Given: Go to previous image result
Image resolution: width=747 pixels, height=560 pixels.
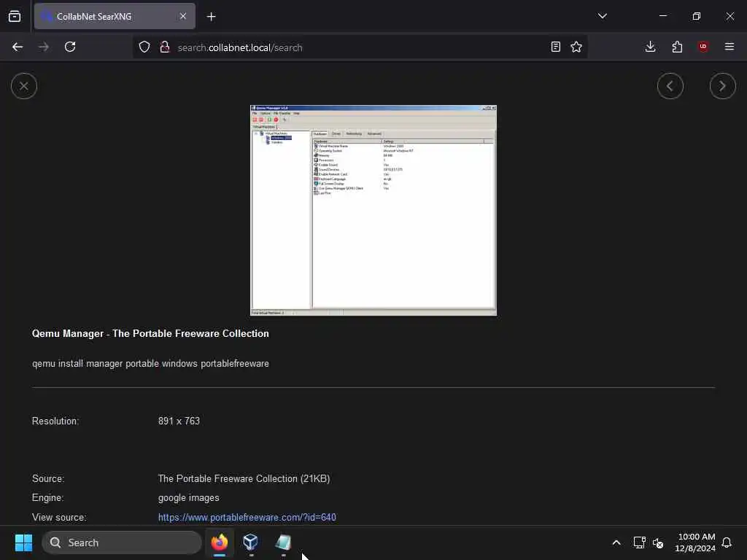Looking at the screenshot, I should tap(670, 86).
